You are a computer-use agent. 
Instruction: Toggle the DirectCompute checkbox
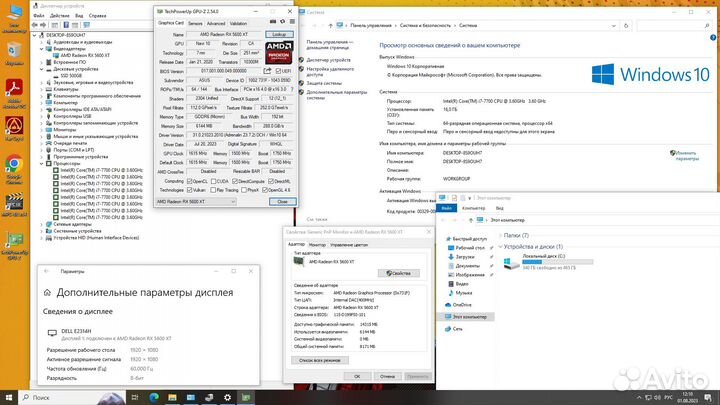point(235,181)
